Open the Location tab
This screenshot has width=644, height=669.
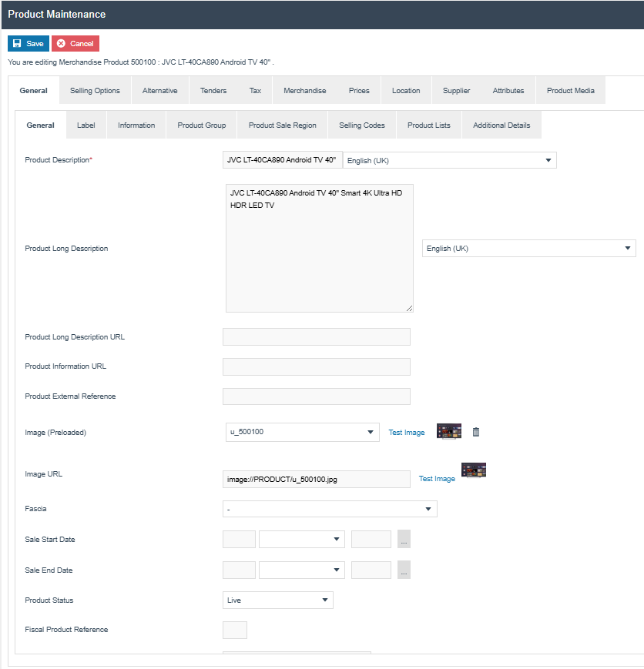(x=406, y=90)
